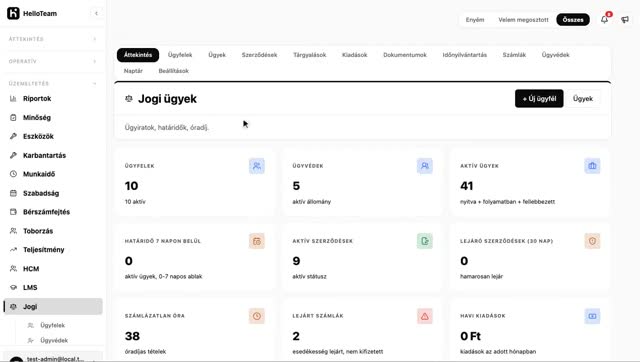Select the Összes filter toggle
The height and width of the screenshot is (362, 640).
click(573, 20)
